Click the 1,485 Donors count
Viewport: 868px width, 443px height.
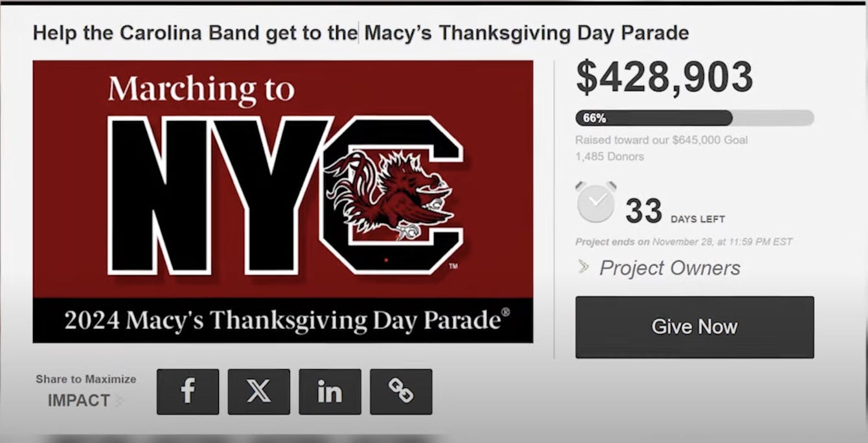click(x=610, y=157)
